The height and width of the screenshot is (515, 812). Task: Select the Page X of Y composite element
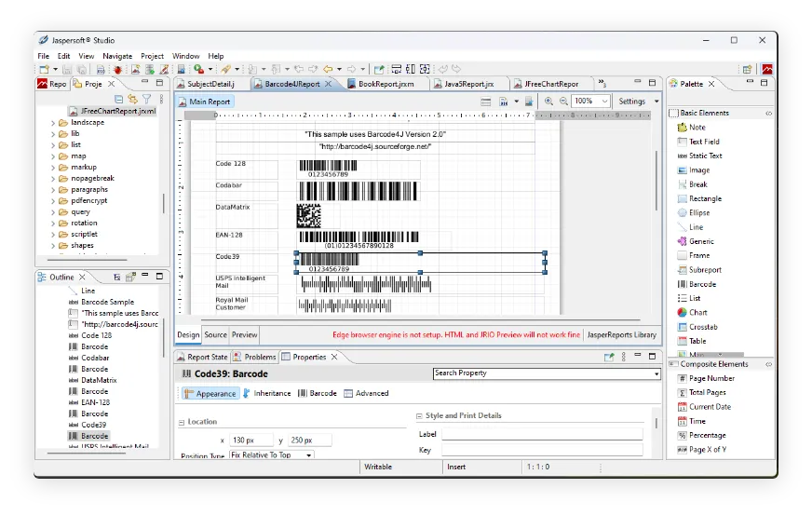[x=702, y=450]
